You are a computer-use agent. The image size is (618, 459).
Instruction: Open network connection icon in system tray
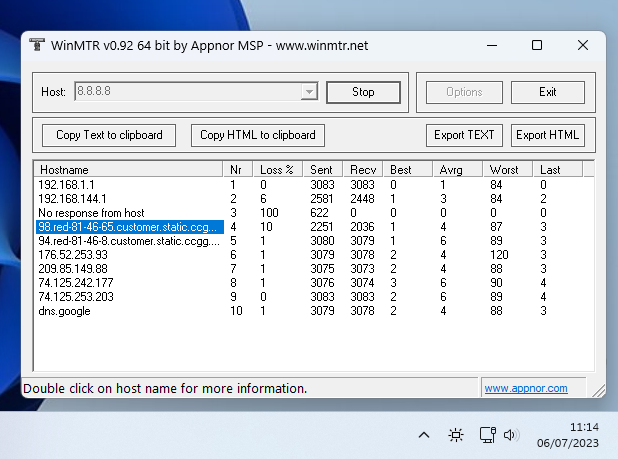tap(487, 435)
